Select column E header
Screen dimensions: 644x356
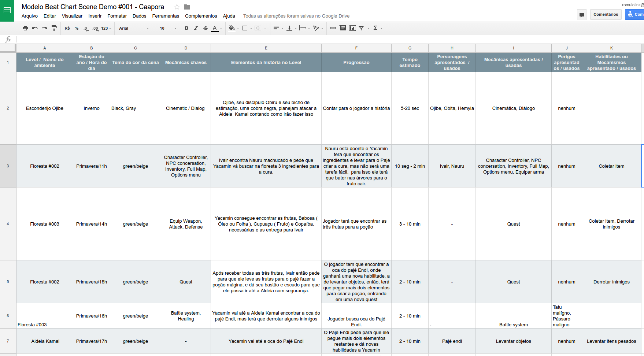266,48
